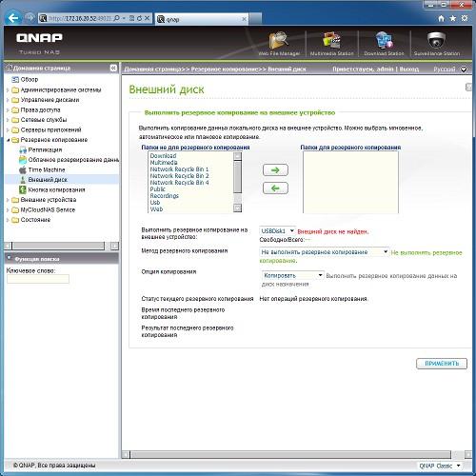Open USBDisk1 device dropdown

point(277,231)
